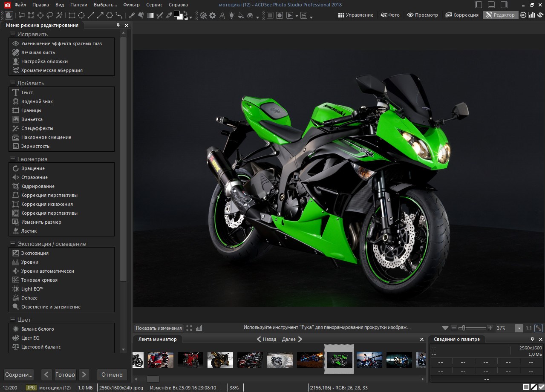
Task: Activate the Gradient tool
Action: 150,15
